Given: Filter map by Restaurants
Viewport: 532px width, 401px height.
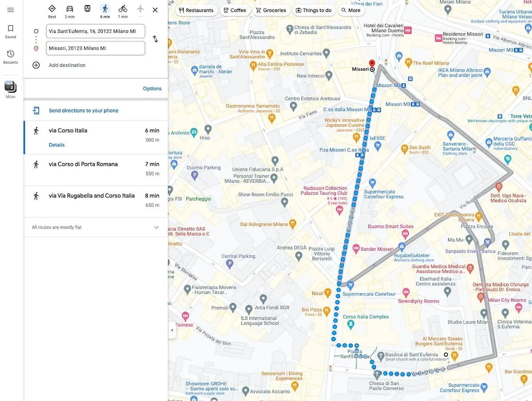Looking at the screenshot, I should (196, 10).
